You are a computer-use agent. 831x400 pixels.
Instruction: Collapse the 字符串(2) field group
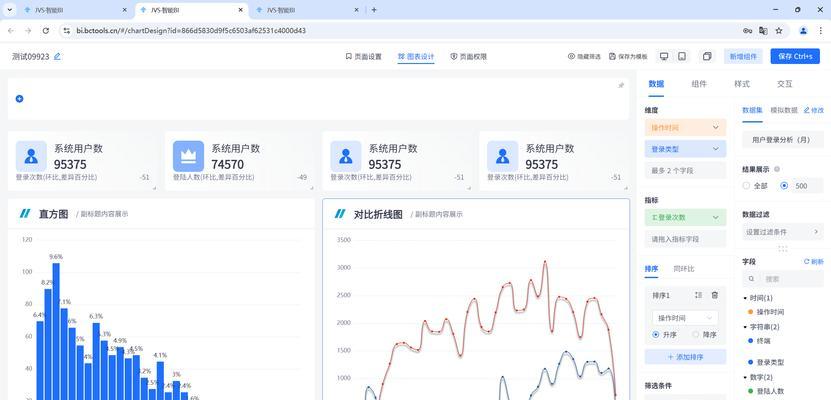pyautogui.click(x=745, y=327)
